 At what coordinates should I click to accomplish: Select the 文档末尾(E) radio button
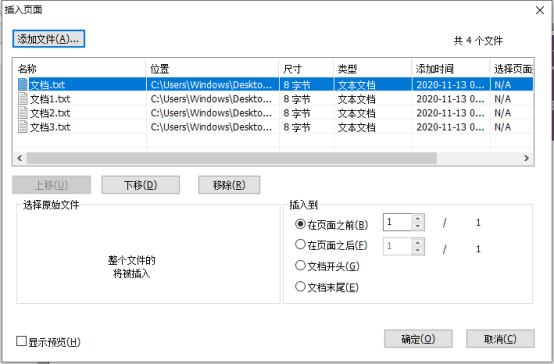click(x=300, y=286)
